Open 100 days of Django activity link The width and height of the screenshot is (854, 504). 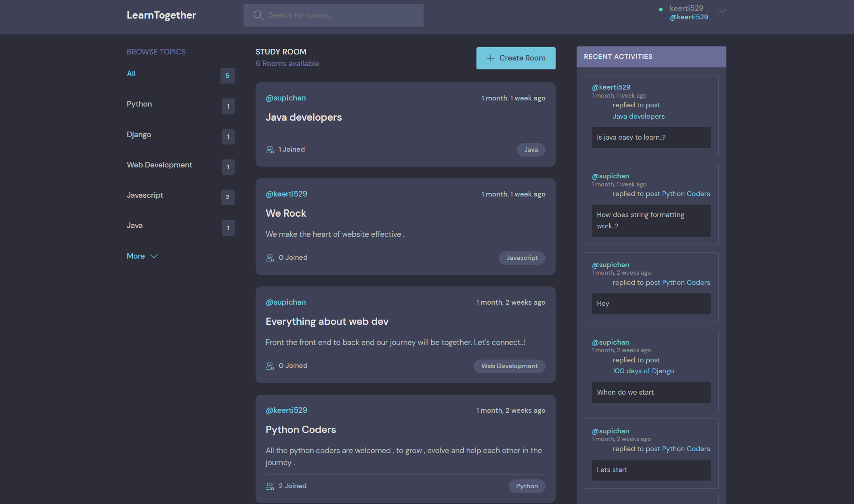pyautogui.click(x=643, y=371)
